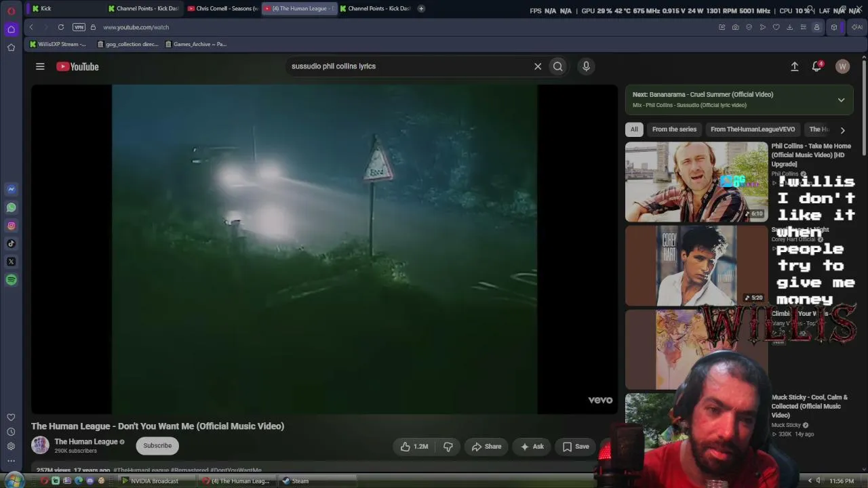Select 'From TheHumanLeagueVEVO' filter chip
Viewport: 868px width, 488px height.
[x=753, y=129]
